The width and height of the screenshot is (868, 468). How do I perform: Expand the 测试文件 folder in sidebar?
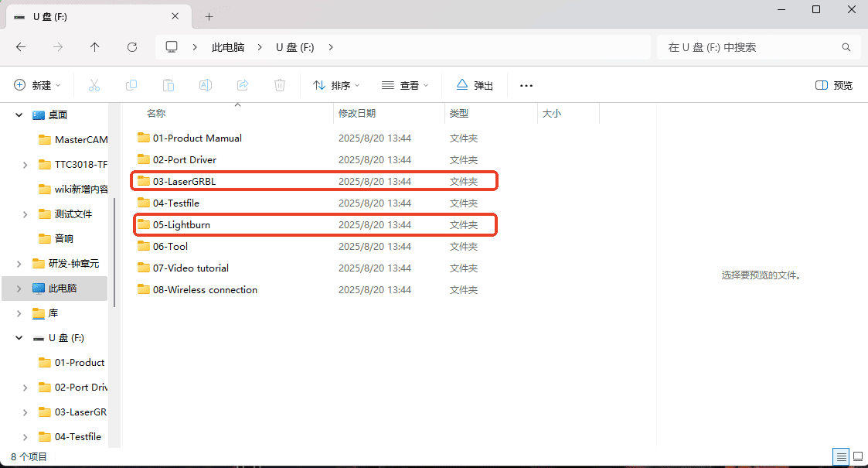coord(26,214)
